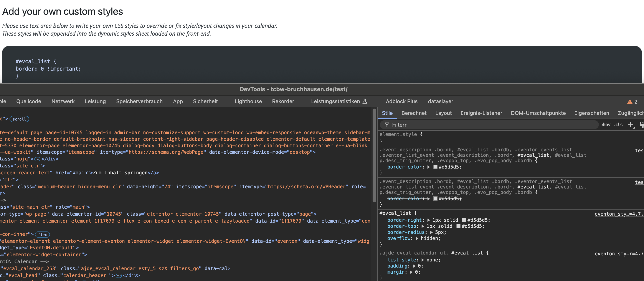Switch to Berechnet sidebar tab
Image resolution: width=644 pixels, height=281 pixels.
click(x=414, y=113)
